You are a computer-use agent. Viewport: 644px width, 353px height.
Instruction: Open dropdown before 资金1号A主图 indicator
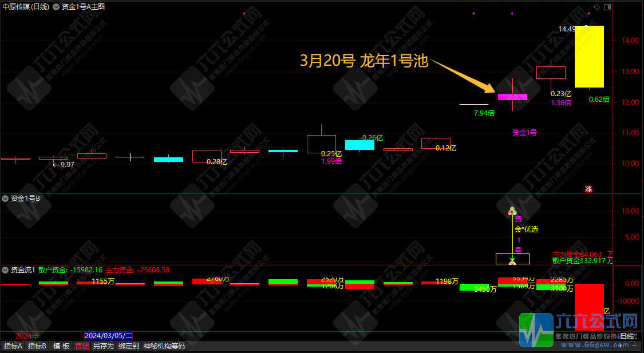pos(56,7)
